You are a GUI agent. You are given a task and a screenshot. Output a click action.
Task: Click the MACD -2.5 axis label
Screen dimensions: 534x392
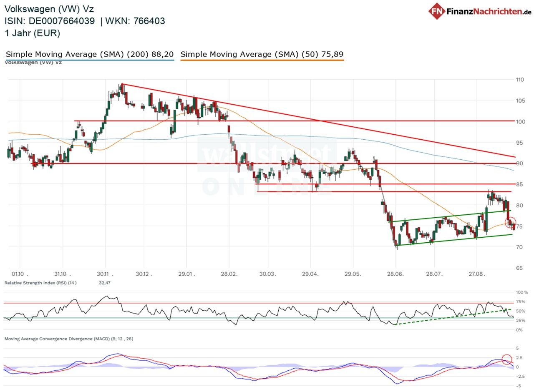tap(521, 376)
